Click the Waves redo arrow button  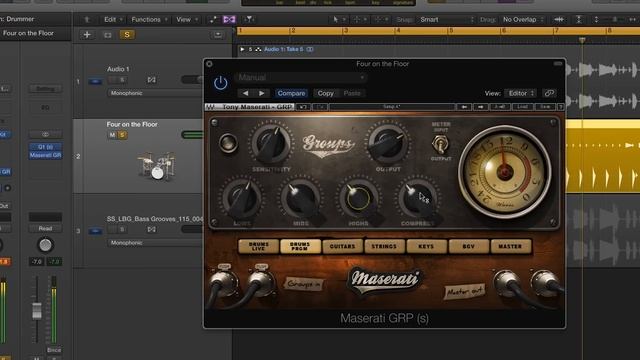pyautogui.click(x=320, y=107)
